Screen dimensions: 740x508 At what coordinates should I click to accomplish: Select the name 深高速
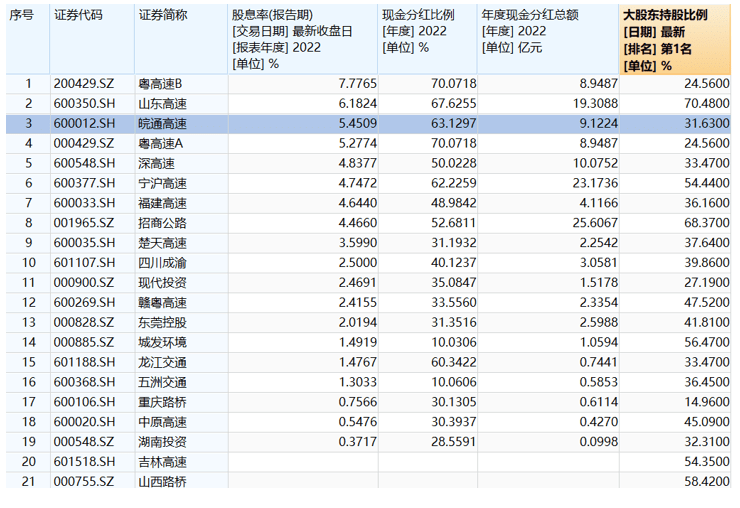point(157,163)
